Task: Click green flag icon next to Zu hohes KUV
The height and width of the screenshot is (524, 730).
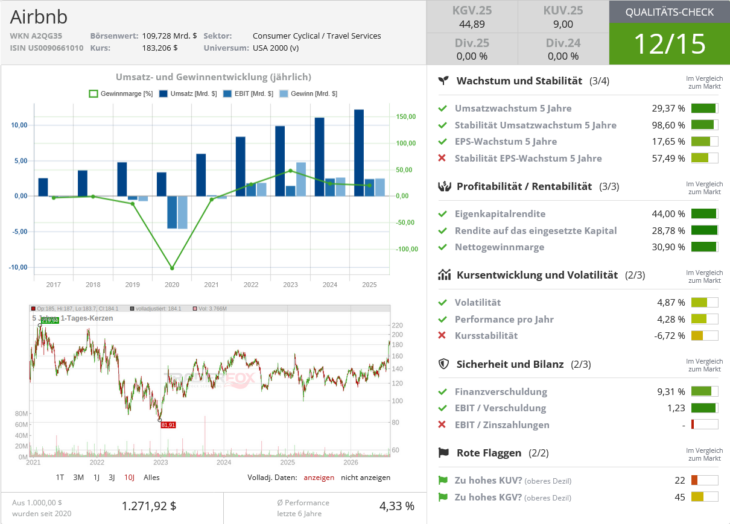Action: click(443, 480)
